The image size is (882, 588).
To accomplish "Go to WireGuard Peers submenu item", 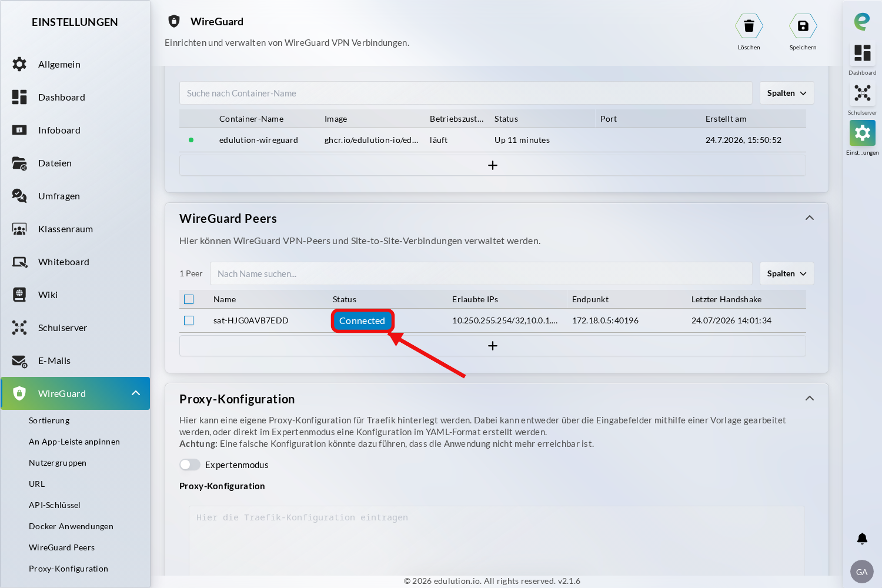I will 62,547.
